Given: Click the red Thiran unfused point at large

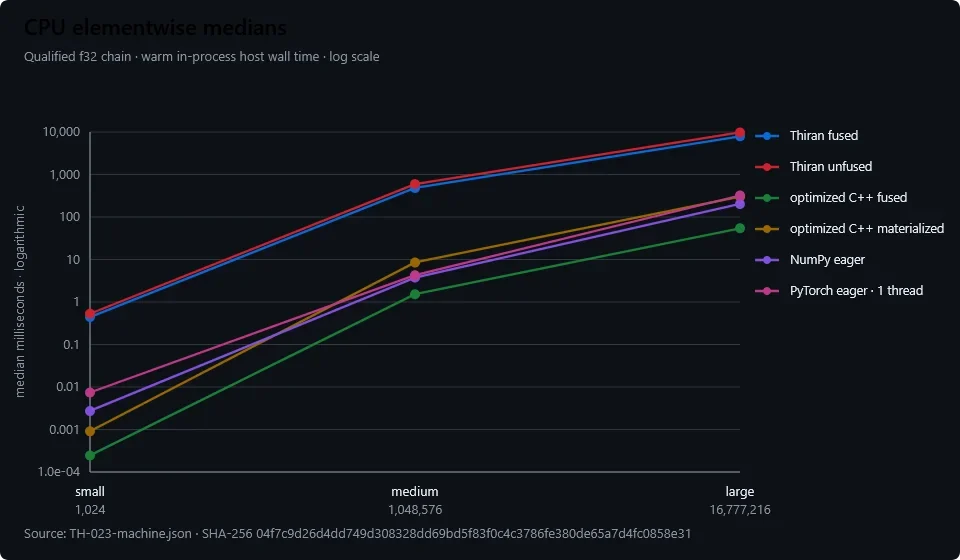Looking at the screenshot, I should point(740,132).
